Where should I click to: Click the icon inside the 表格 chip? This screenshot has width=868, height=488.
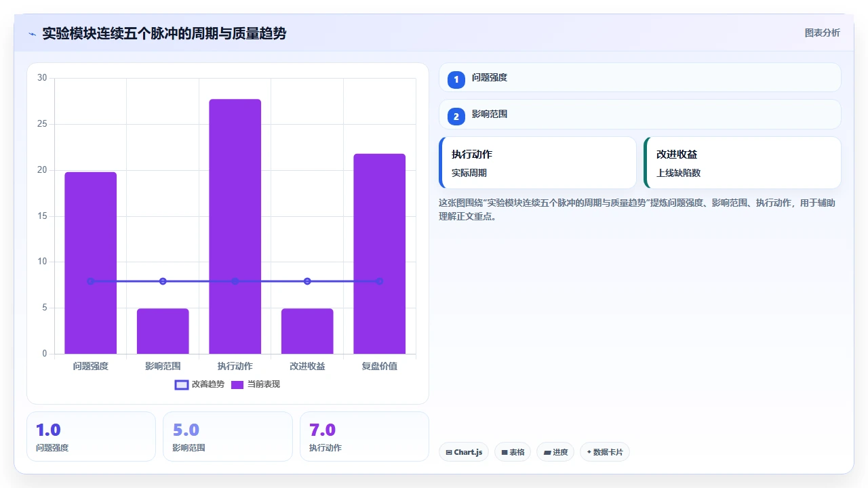click(504, 452)
